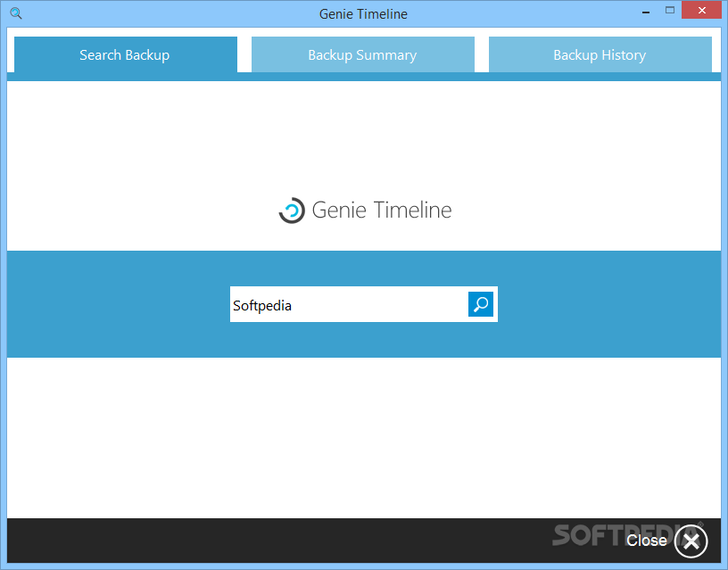Click the blue search icon inside the search box
728x570 pixels.
click(x=481, y=304)
